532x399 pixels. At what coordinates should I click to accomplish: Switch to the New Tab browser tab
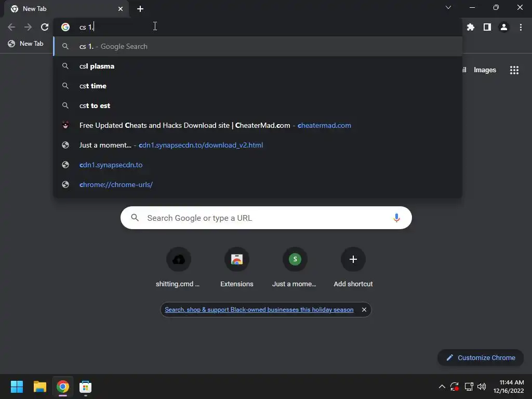pyautogui.click(x=66, y=9)
